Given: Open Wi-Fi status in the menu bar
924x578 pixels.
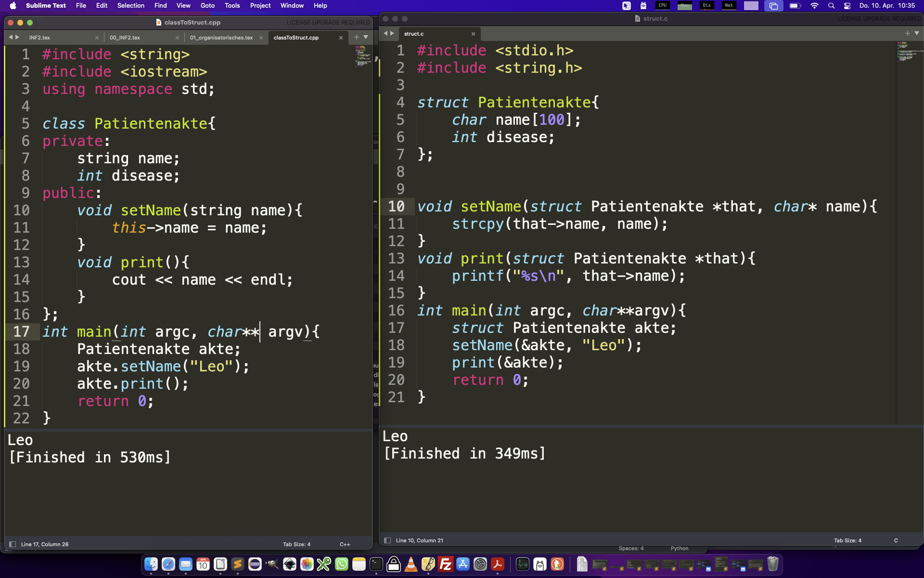Looking at the screenshot, I should click(x=814, y=6).
